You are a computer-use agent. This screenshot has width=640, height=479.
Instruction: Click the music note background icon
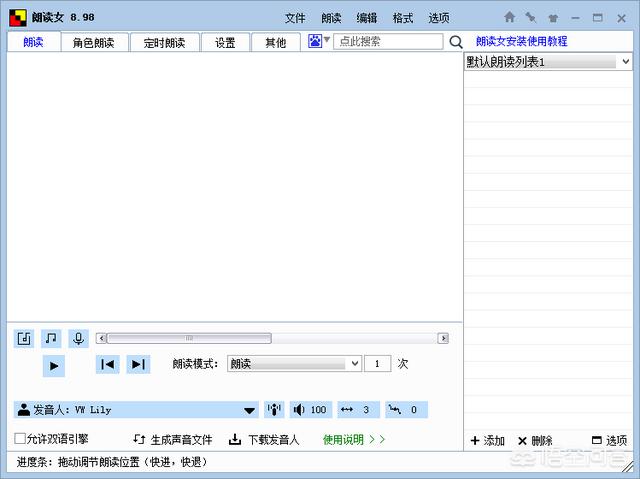pos(51,338)
